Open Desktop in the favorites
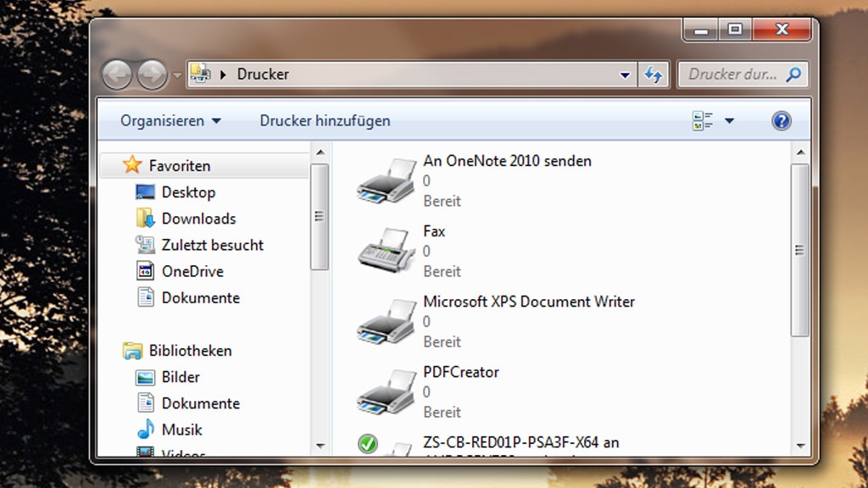This screenshot has height=488, width=868. [x=188, y=192]
